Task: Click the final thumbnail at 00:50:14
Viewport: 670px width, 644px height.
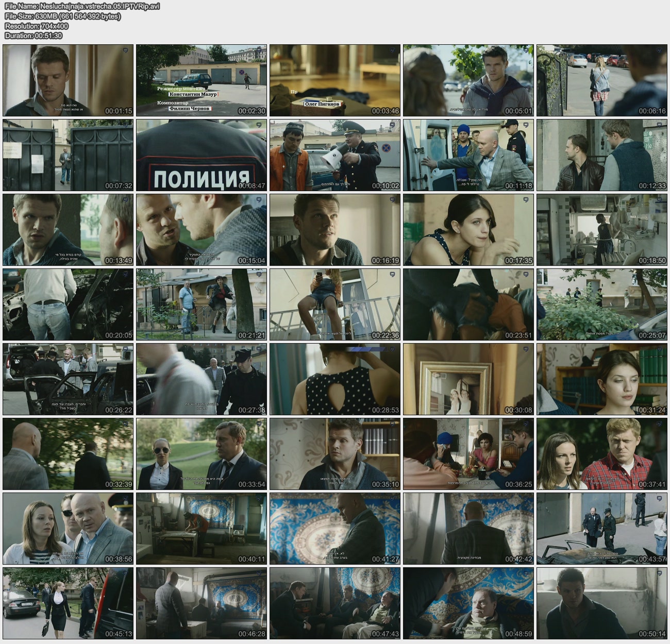Action: coord(602,603)
